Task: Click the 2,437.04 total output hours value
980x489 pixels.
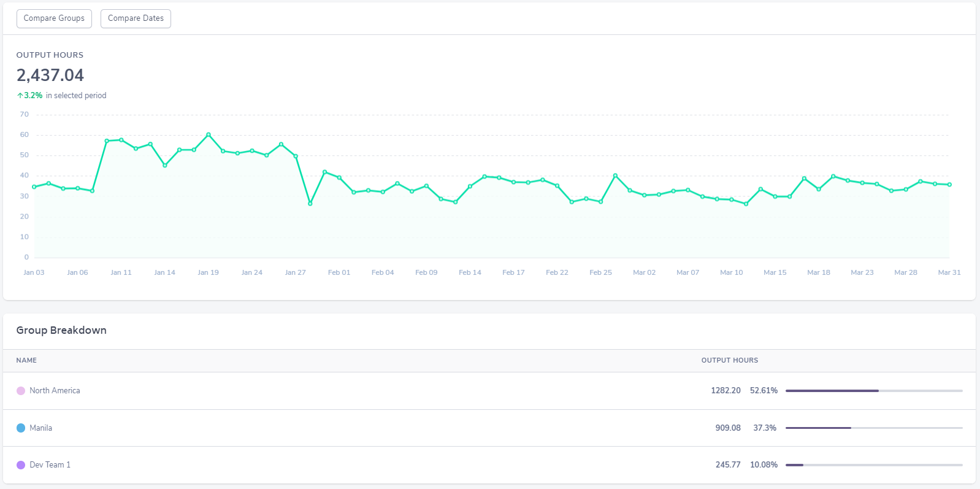Action: pos(50,75)
